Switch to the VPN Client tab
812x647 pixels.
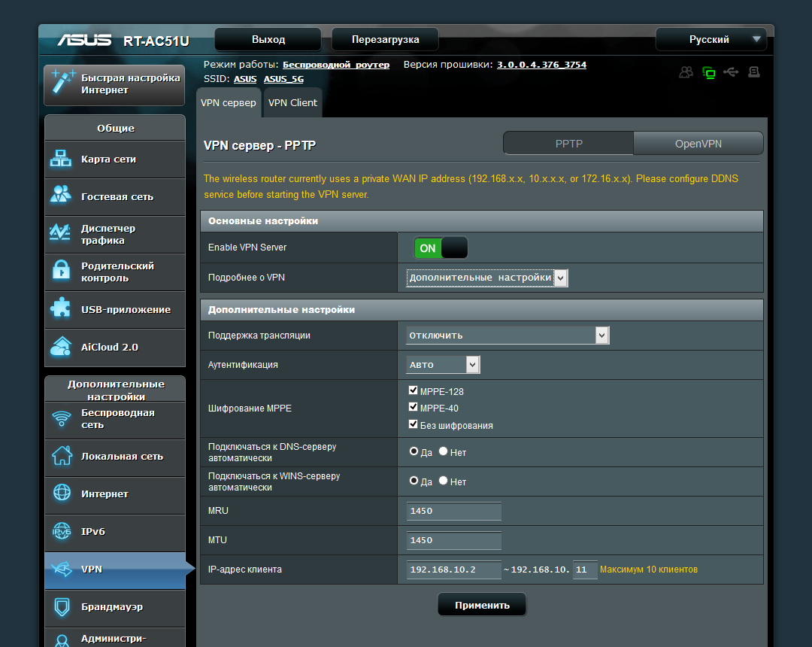tap(292, 102)
